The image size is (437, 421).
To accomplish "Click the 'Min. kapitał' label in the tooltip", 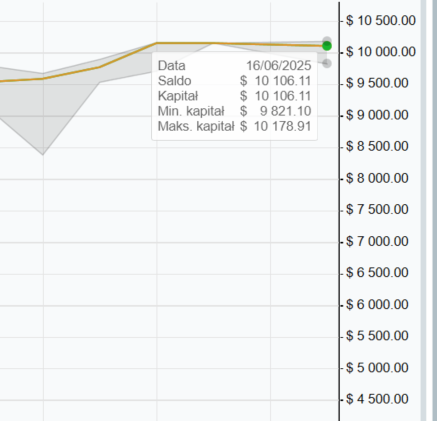I will pos(191,111).
